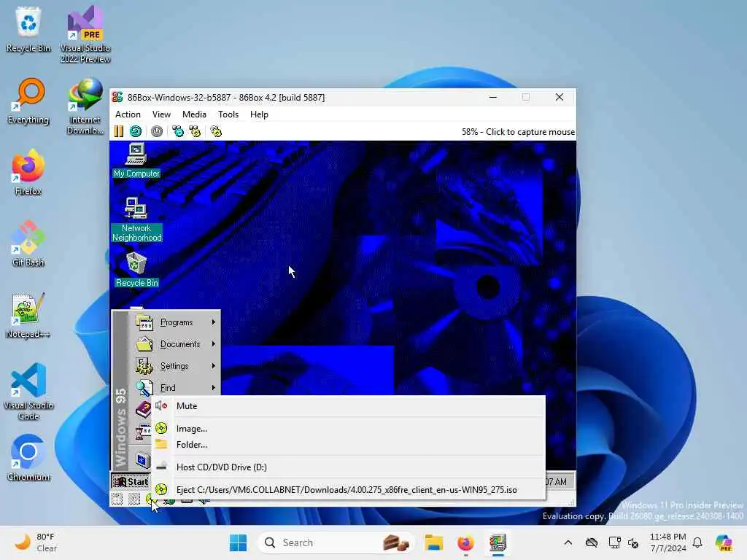Open taskbar clock 11:48 PM
Viewport: 747px width, 560px height.
pos(667,542)
